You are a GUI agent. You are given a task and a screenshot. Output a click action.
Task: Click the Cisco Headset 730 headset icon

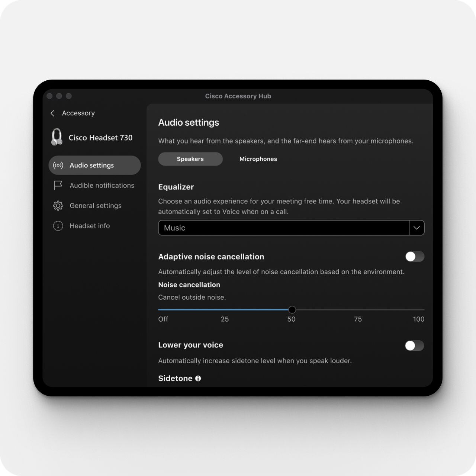click(x=57, y=137)
